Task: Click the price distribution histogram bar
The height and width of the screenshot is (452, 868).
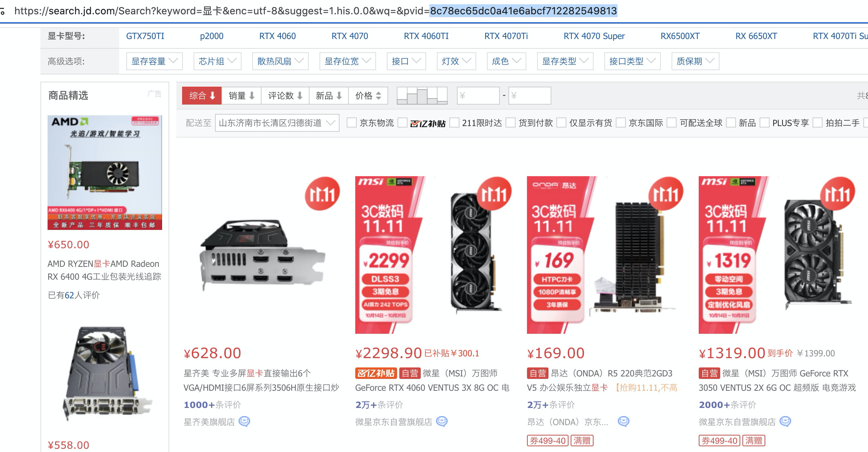Action: point(422,96)
